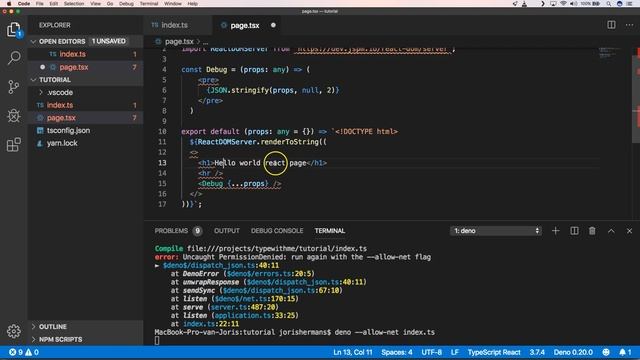The height and width of the screenshot is (360, 640).
Task: Open the editor More Actions ellipsis
Action: coord(629,25)
